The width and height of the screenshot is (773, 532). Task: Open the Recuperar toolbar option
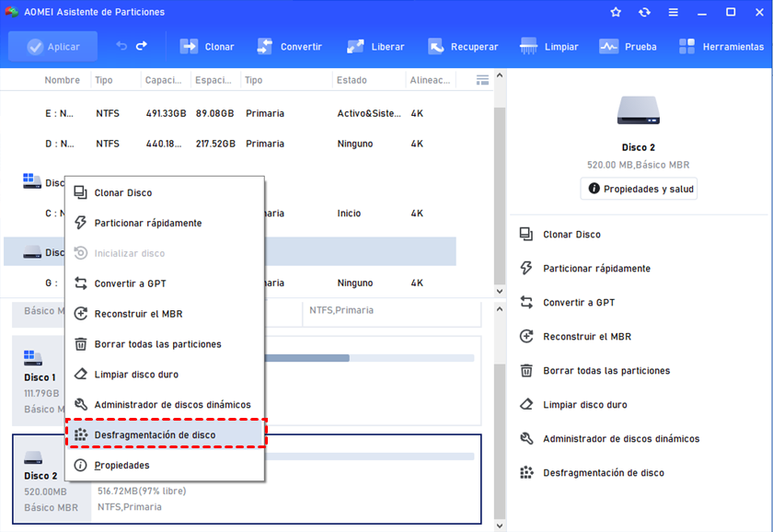(463, 46)
